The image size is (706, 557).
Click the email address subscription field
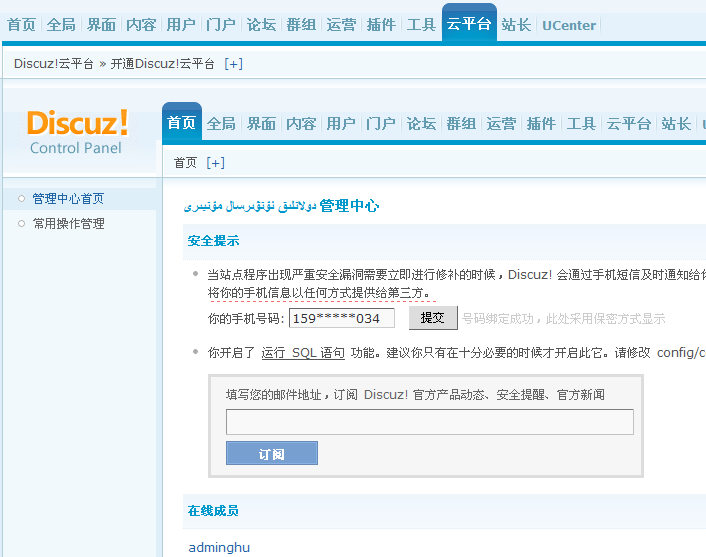coord(430,422)
